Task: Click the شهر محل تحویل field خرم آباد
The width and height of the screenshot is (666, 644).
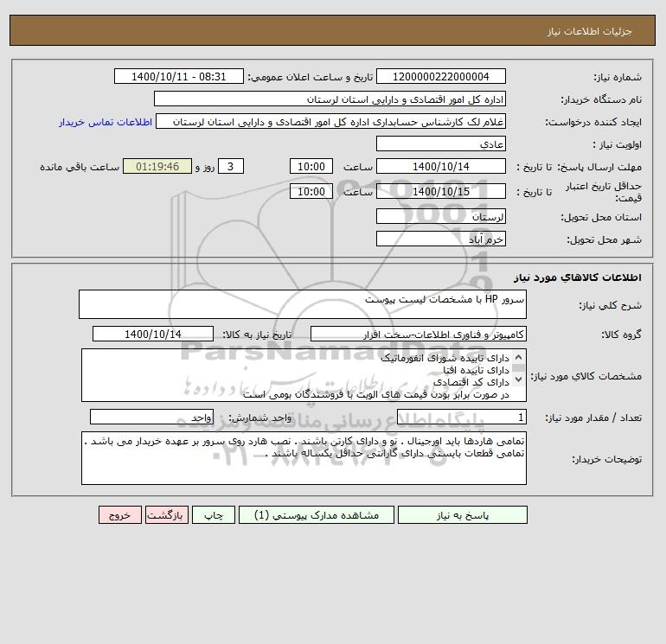Action: click(x=441, y=239)
